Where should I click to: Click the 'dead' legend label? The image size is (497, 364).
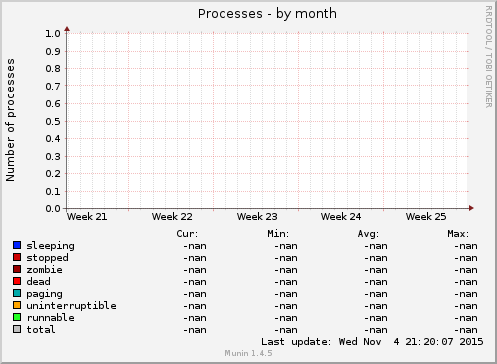click(38, 282)
